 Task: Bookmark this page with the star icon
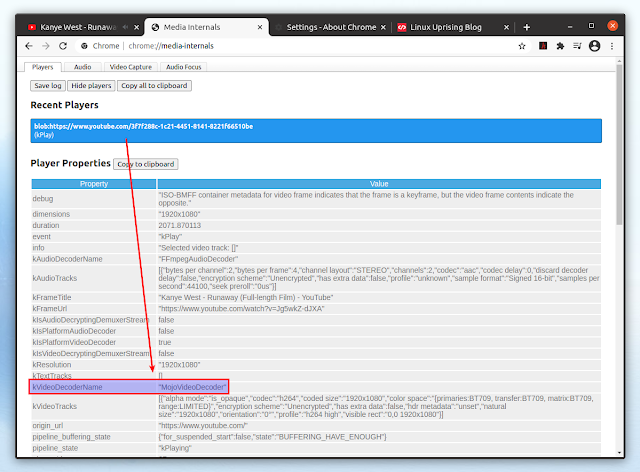tap(522, 46)
